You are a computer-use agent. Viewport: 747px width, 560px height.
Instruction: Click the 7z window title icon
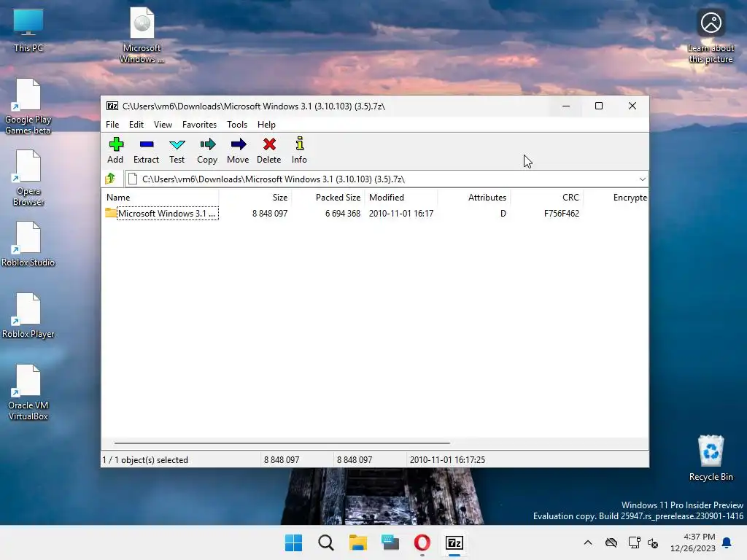112,106
